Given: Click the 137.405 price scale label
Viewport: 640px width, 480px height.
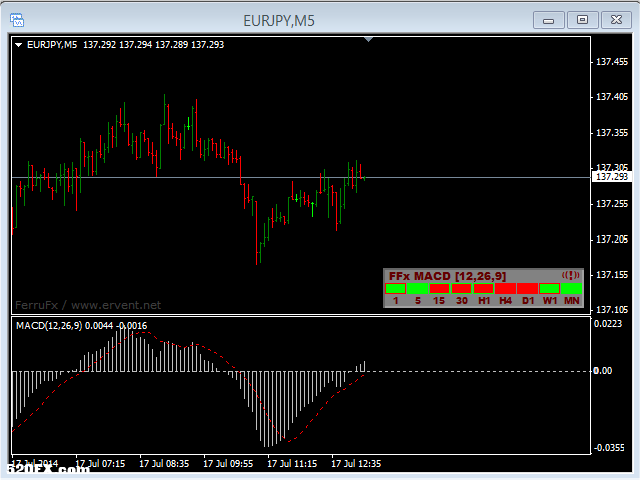Looking at the screenshot, I should (x=612, y=97).
